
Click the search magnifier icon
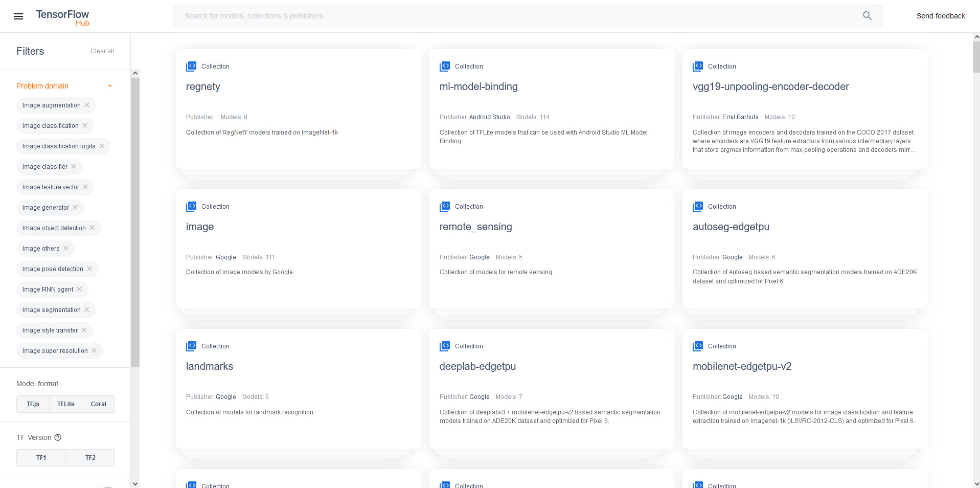[867, 16]
